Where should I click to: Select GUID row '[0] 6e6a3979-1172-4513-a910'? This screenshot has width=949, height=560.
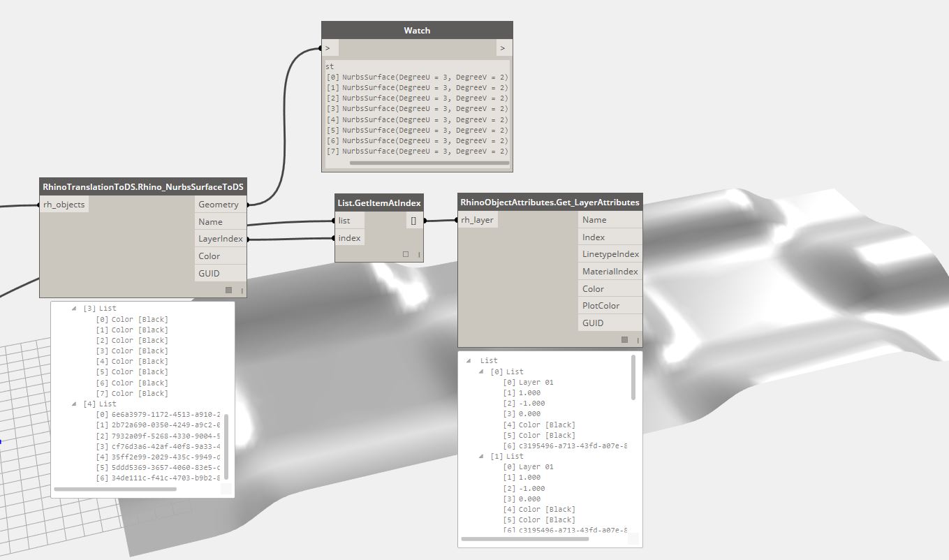pyautogui.click(x=159, y=415)
